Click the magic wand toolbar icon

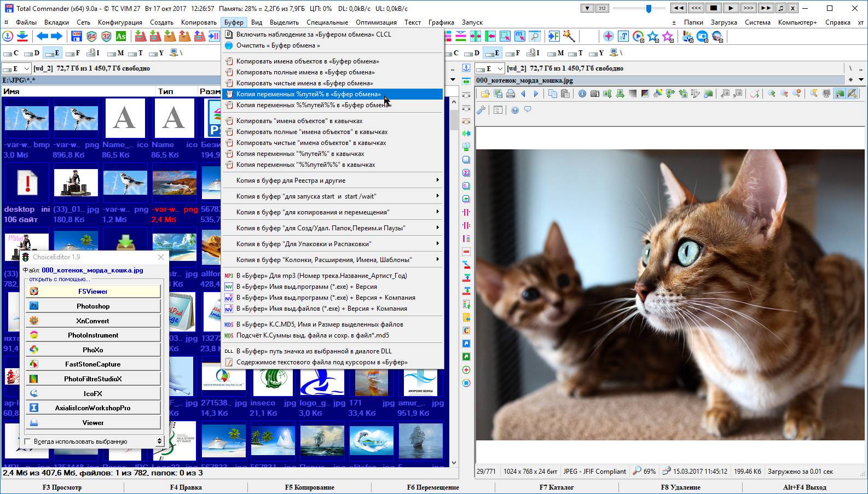click(x=569, y=36)
